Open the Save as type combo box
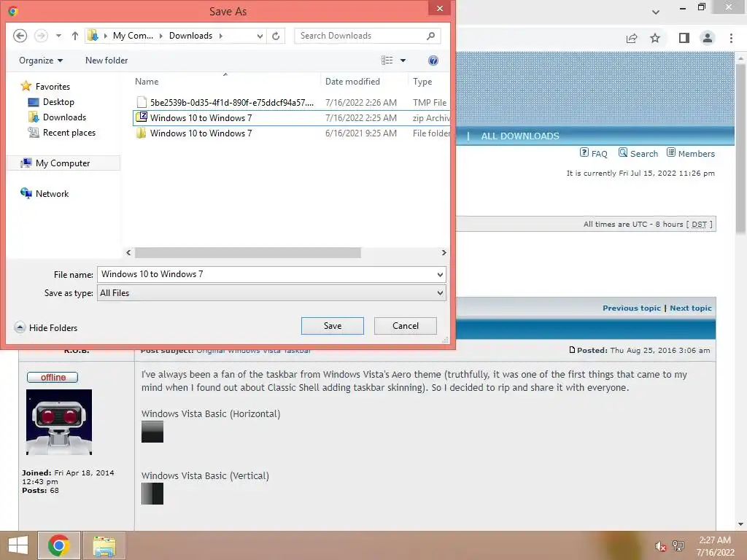747x560 pixels. (x=271, y=293)
